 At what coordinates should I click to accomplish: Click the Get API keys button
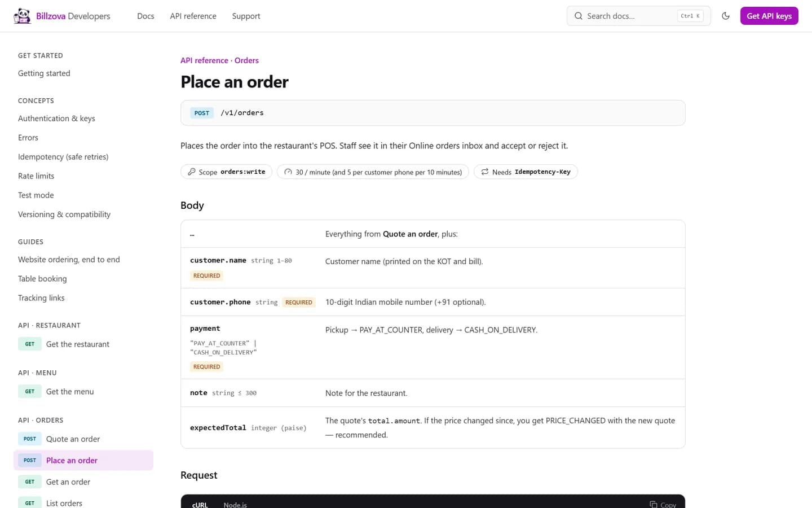tap(769, 16)
